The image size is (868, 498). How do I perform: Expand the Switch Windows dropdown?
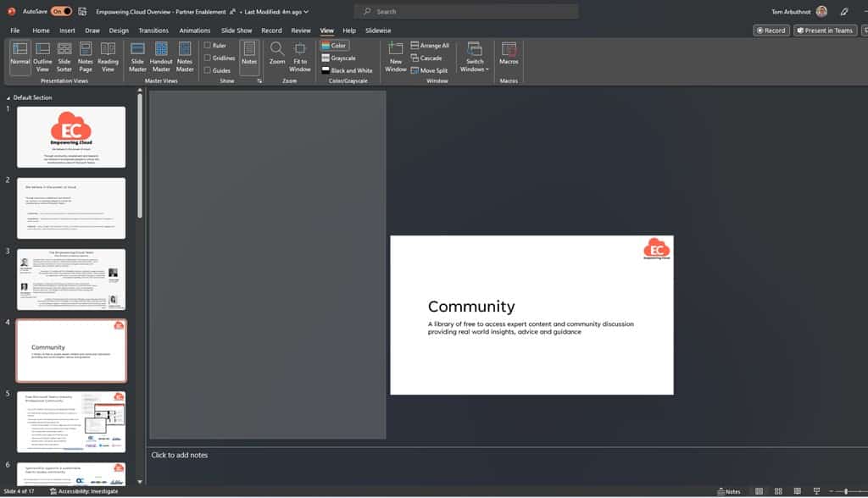475,58
